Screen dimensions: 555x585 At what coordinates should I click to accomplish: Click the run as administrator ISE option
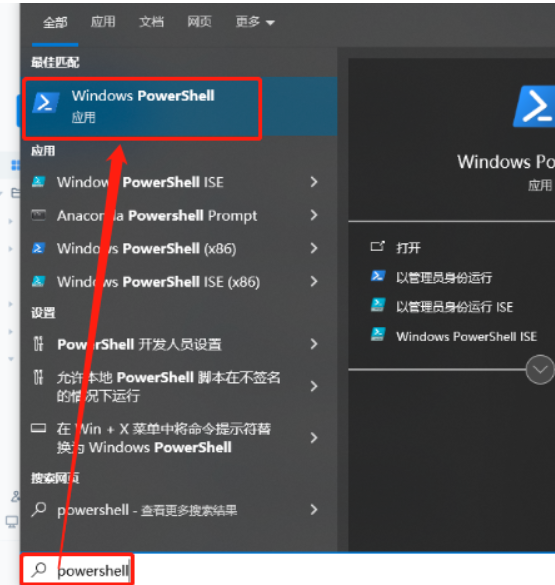tap(454, 307)
